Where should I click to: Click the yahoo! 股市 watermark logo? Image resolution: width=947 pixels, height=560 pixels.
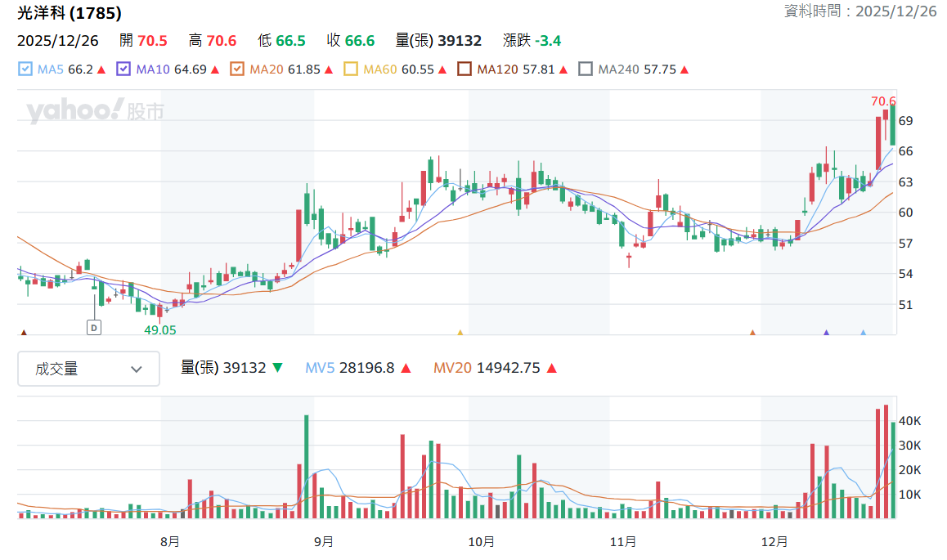pos(95,111)
